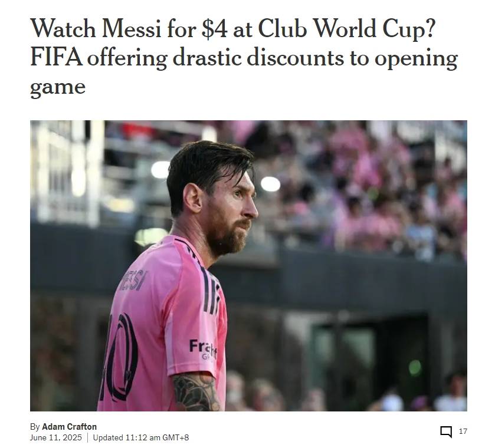The width and height of the screenshot is (495, 448).
Task: Open the comments speech bubble icon
Action: 446,431
